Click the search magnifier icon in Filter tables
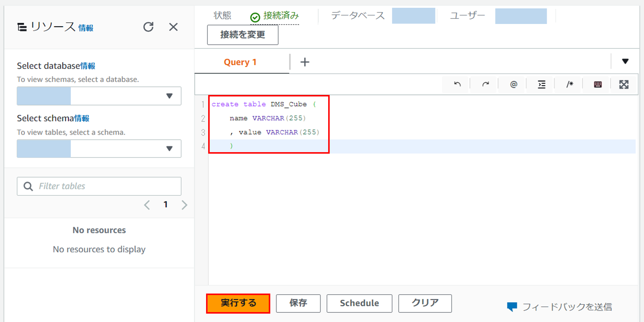Viewport: 644px width, 322px height. [x=28, y=186]
